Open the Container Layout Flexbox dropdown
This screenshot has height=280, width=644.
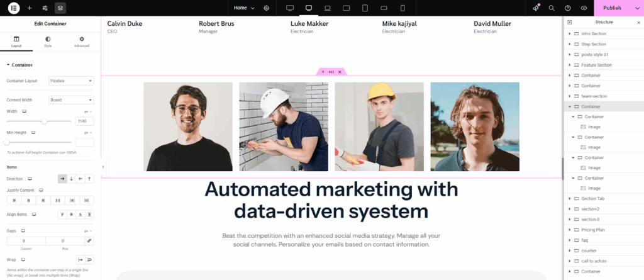(71, 81)
